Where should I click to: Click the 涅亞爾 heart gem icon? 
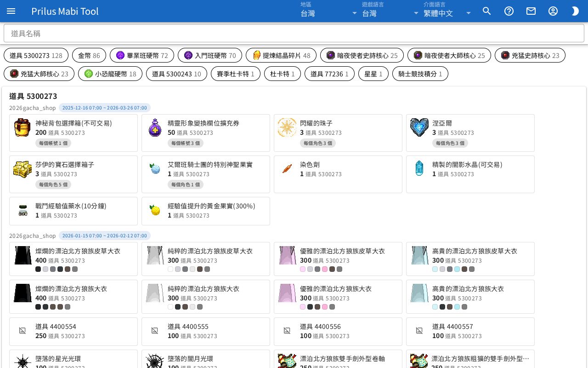tap(419, 127)
